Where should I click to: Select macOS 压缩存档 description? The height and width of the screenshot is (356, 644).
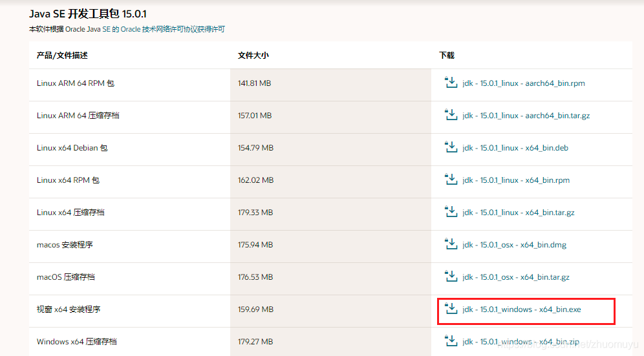tap(66, 277)
